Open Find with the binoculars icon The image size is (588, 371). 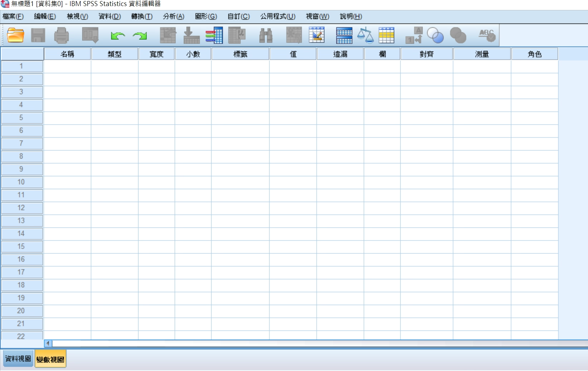click(x=266, y=36)
